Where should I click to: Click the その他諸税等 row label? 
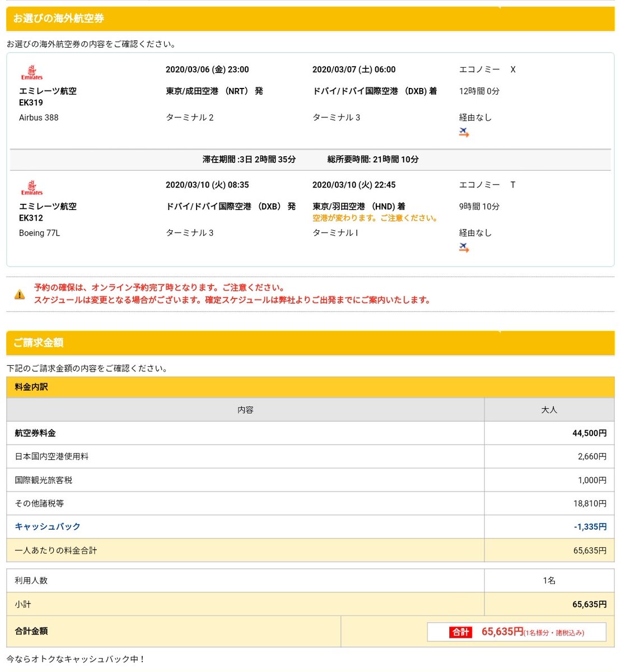(39, 504)
